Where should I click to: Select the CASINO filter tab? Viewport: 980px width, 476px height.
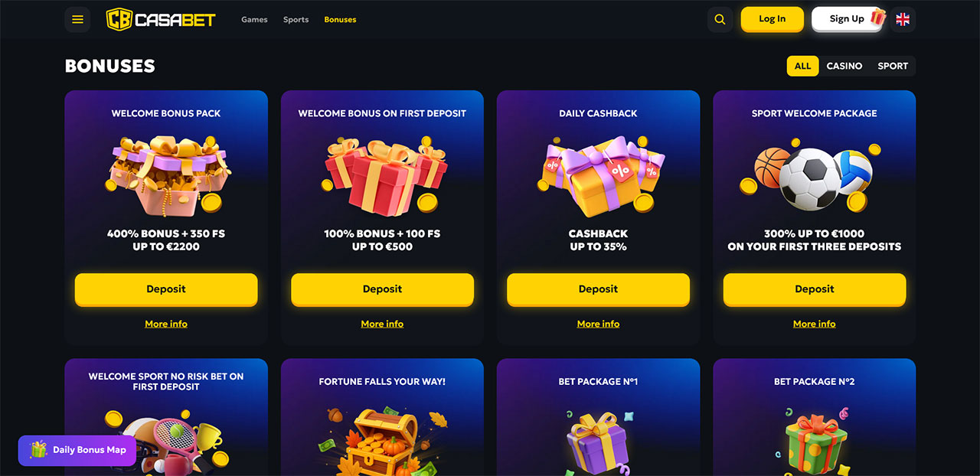click(x=844, y=66)
